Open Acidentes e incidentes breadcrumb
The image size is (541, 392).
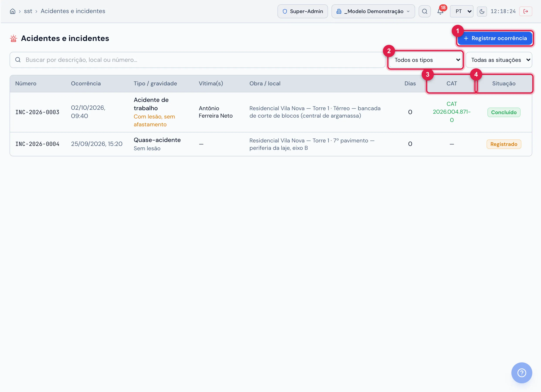click(x=73, y=11)
